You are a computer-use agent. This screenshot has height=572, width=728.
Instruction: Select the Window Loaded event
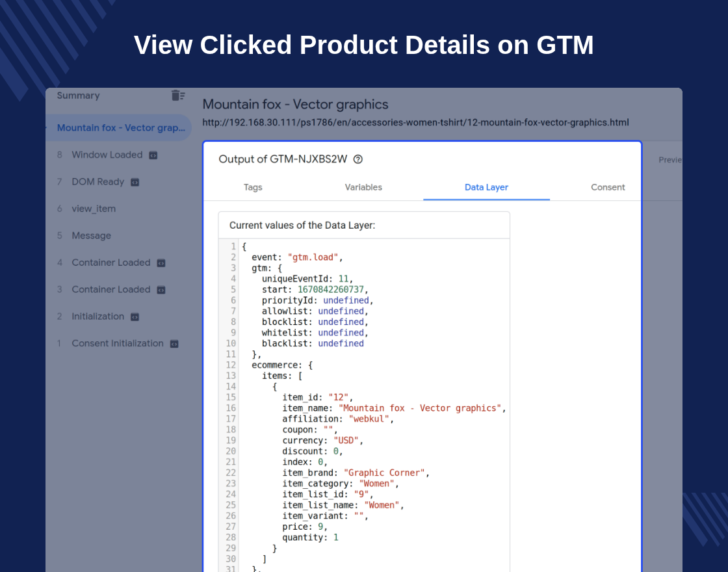point(107,155)
